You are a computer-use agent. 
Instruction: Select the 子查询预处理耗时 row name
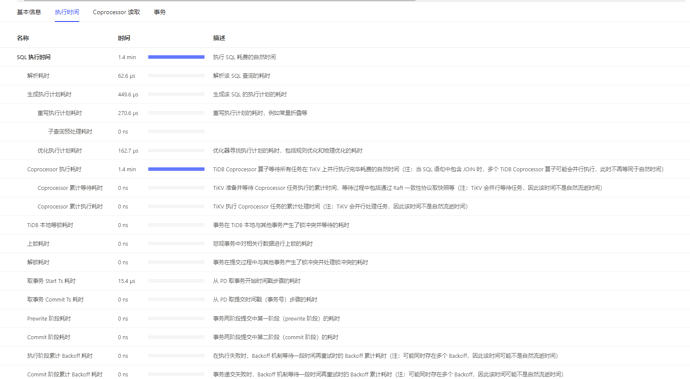click(x=70, y=132)
